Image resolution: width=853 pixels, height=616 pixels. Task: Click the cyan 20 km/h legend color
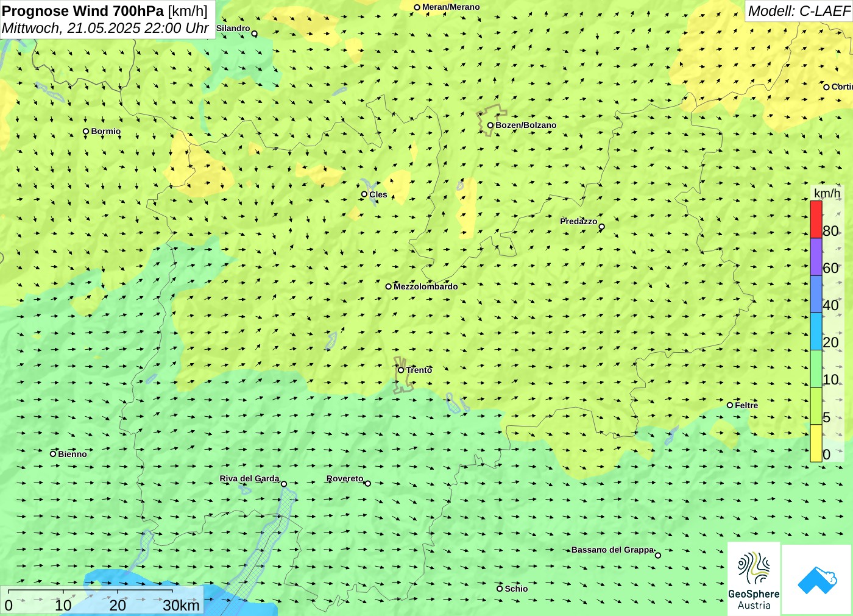click(816, 331)
